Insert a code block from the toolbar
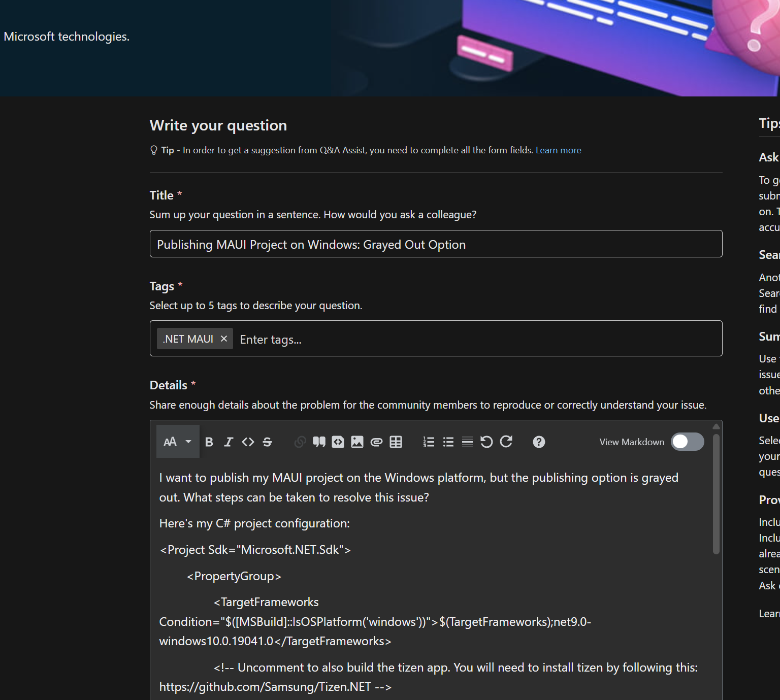Viewport: 780px width, 700px height. pos(338,442)
